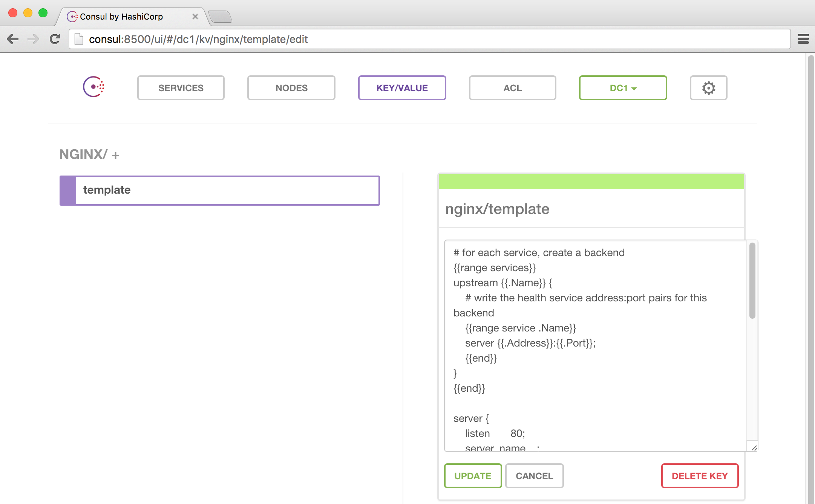Switch to the Services tab

click(x=181, y=88)
